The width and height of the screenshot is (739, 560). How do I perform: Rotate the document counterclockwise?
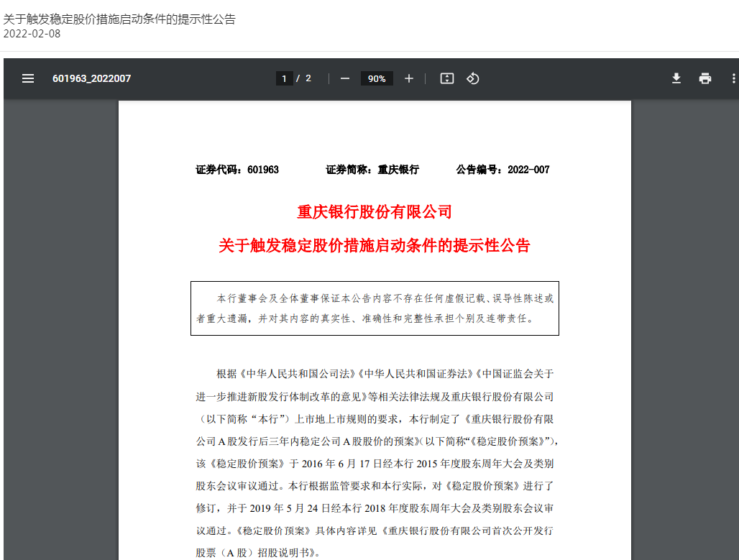(473, 79)
